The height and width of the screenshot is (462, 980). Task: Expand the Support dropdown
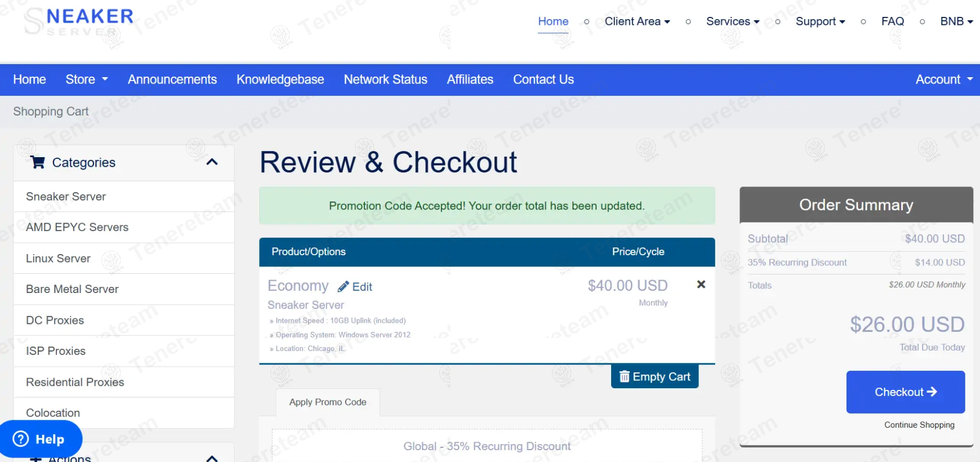[820, 21]
